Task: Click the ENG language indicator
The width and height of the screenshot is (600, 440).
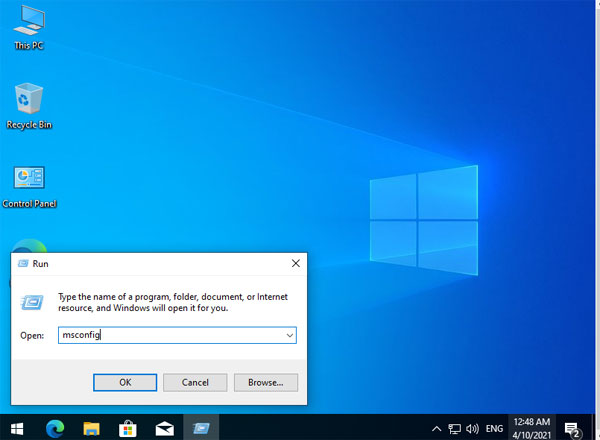Action: tap(493, 427)
